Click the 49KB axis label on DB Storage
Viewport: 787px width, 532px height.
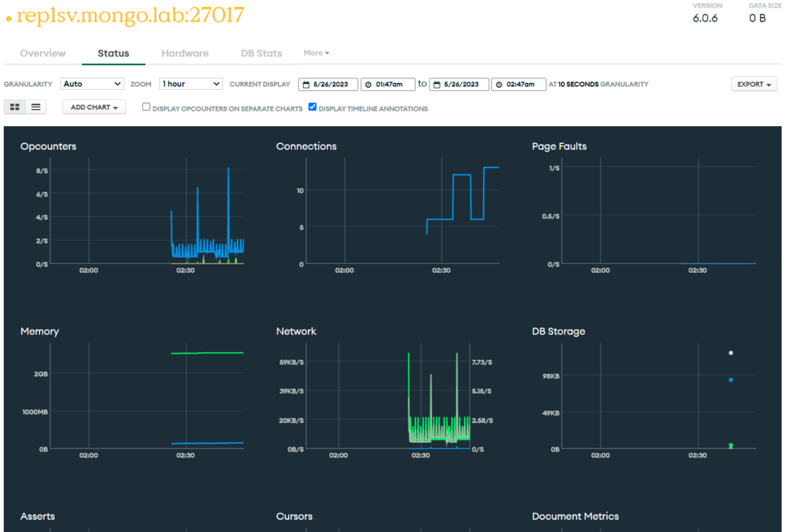tap(550, 413)
